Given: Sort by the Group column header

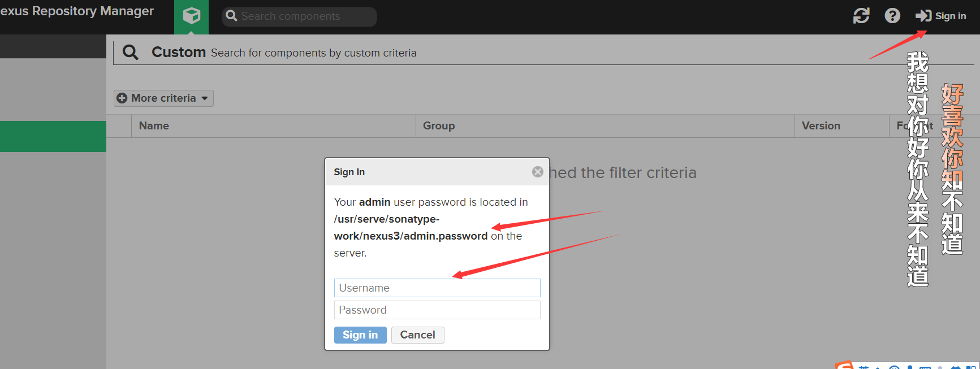Looking at the screenshot, I should pyautogui.click(x=439, y=126).
